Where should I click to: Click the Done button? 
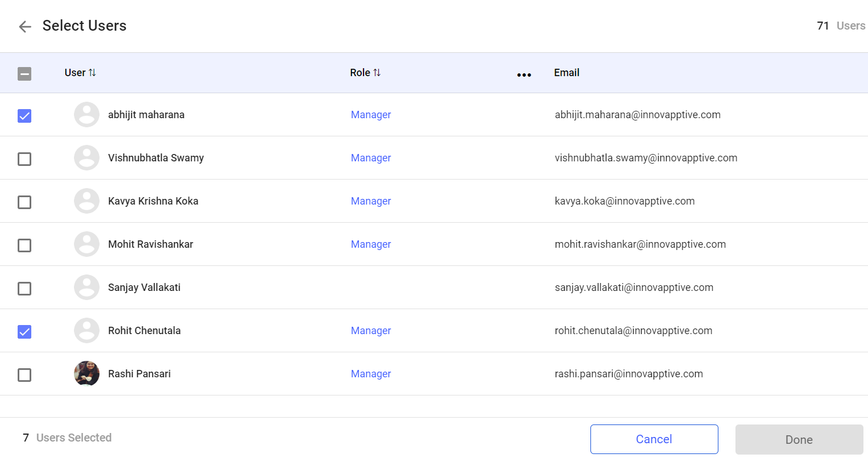point(799,439)
